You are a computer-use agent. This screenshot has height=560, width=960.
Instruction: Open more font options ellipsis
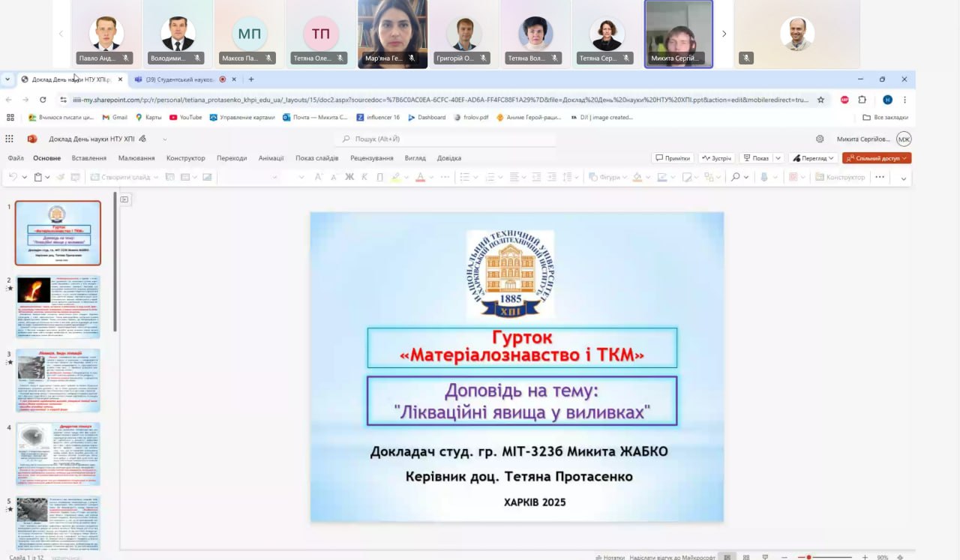coord(445,177)
